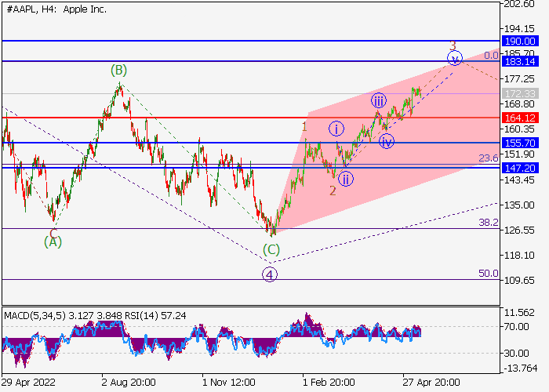Viewport: 549px width, 392px height.
Task: Click the 177.25 price axis value
Action: 519,79
